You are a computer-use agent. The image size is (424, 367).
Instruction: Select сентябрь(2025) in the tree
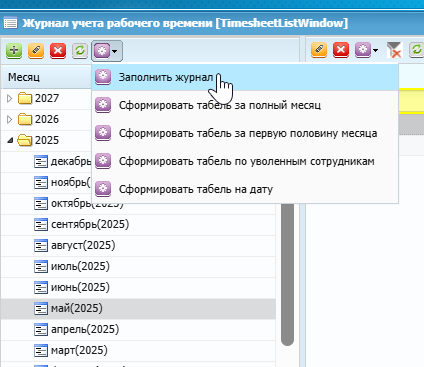click(138, 225)
